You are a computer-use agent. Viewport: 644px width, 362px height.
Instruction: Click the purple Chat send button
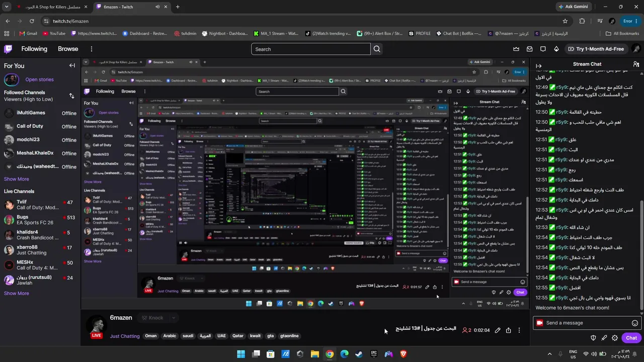631,338
